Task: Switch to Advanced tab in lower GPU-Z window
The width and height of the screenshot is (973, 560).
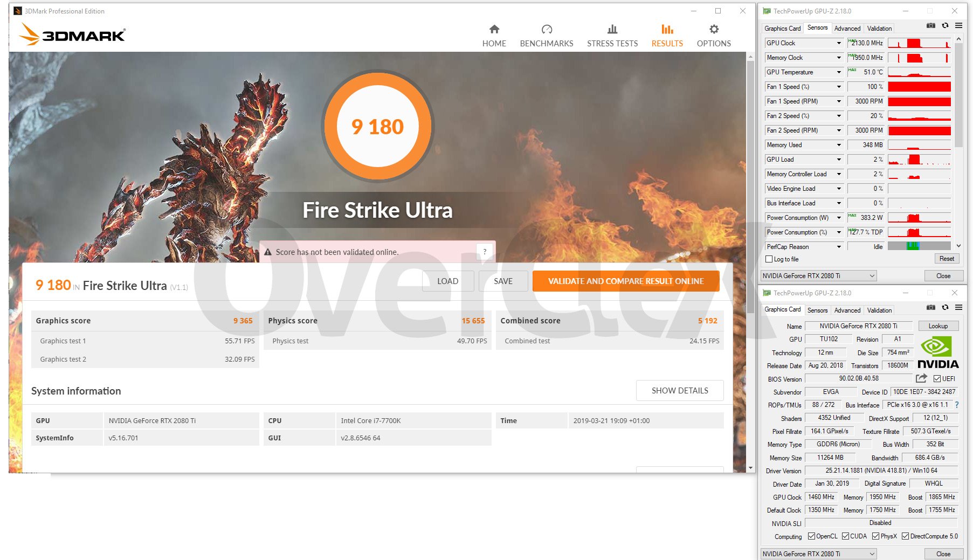Action: [847, 310]
